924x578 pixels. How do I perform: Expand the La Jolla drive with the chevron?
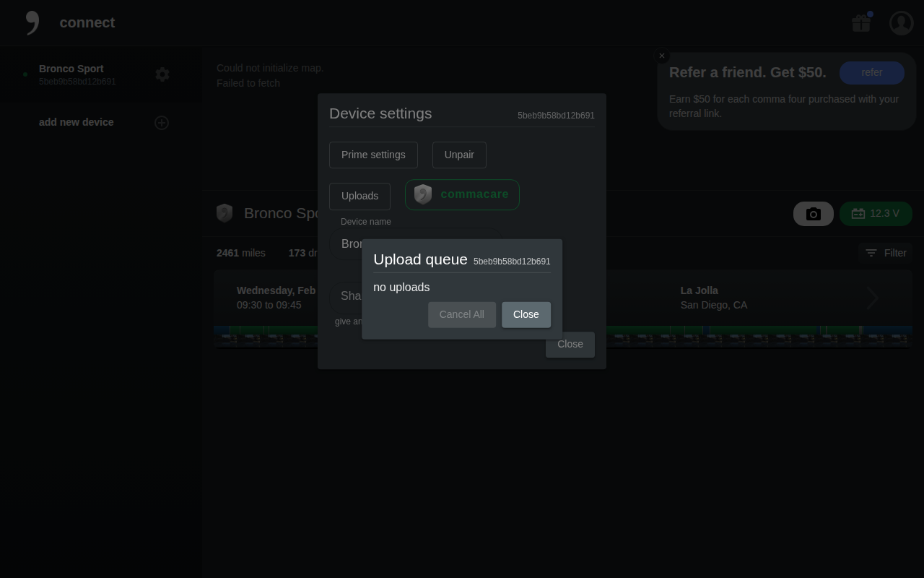873,298
